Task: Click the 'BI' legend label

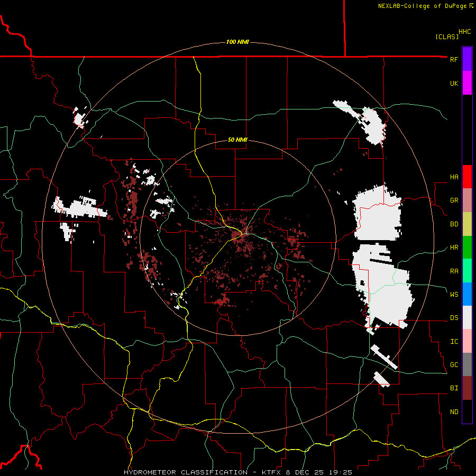Action: pos(454,388)
